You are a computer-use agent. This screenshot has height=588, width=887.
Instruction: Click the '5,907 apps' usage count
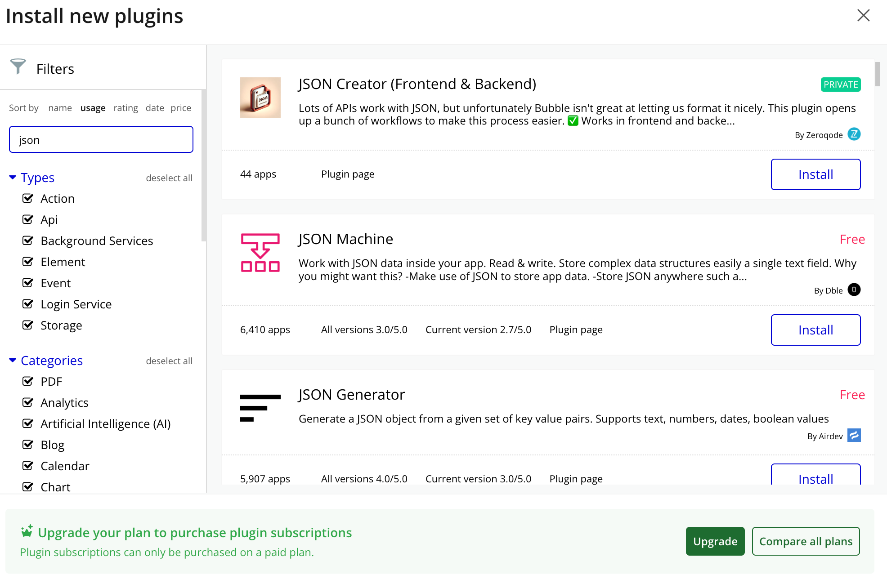[x=265, y=479]
